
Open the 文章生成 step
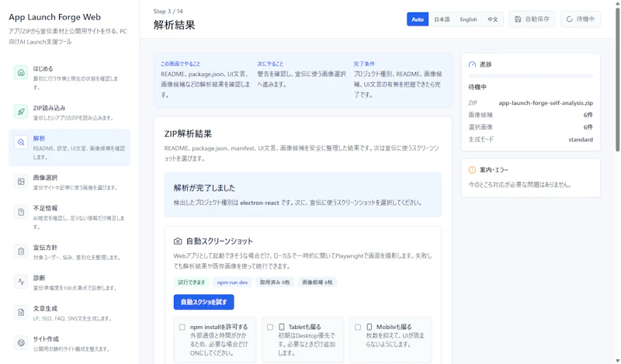[69, 313]
